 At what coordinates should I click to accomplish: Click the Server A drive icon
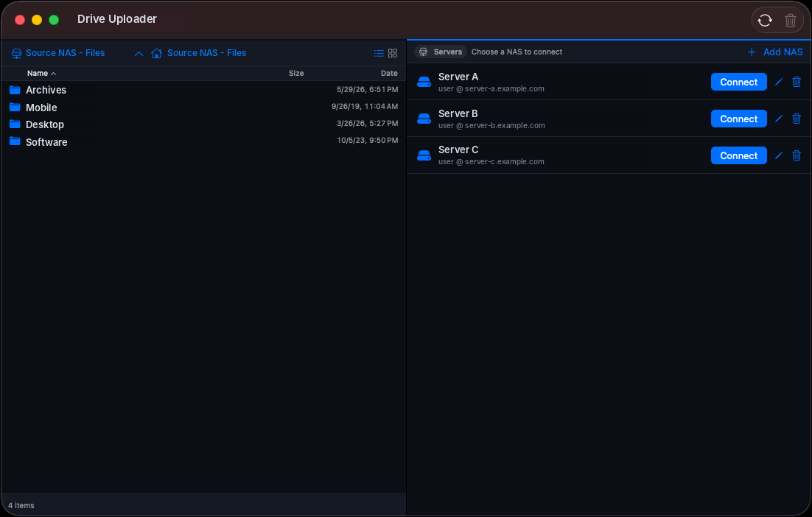pyautogui.click(x=424, y=82)
